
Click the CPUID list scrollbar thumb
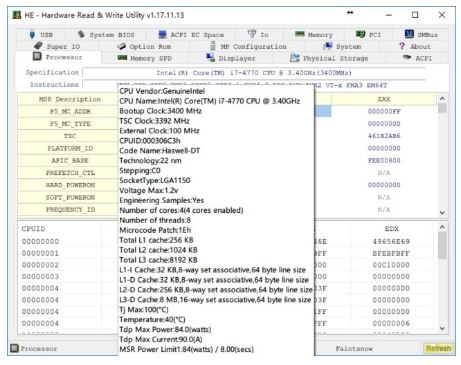tap(442, 245)
